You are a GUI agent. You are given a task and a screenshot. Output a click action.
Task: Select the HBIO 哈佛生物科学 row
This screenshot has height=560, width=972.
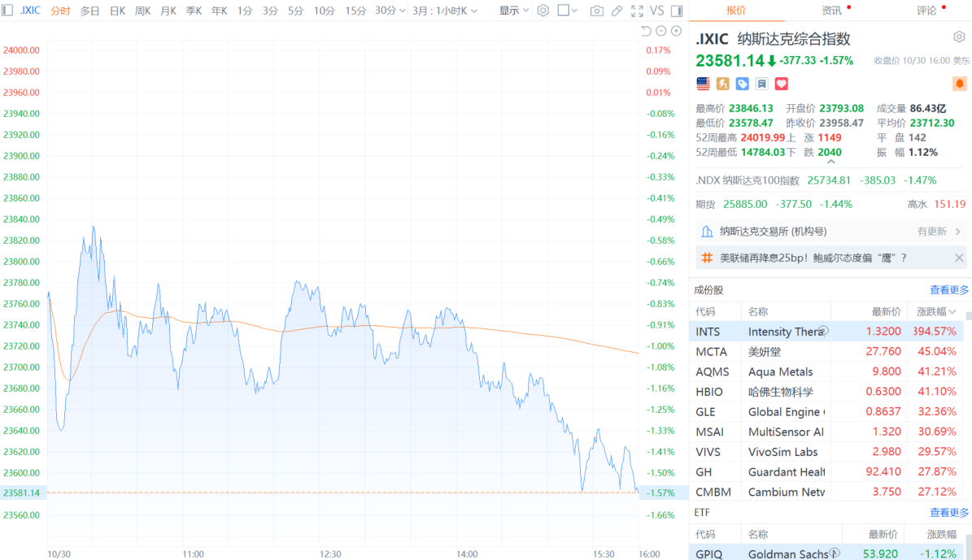(x=826, y=392)
